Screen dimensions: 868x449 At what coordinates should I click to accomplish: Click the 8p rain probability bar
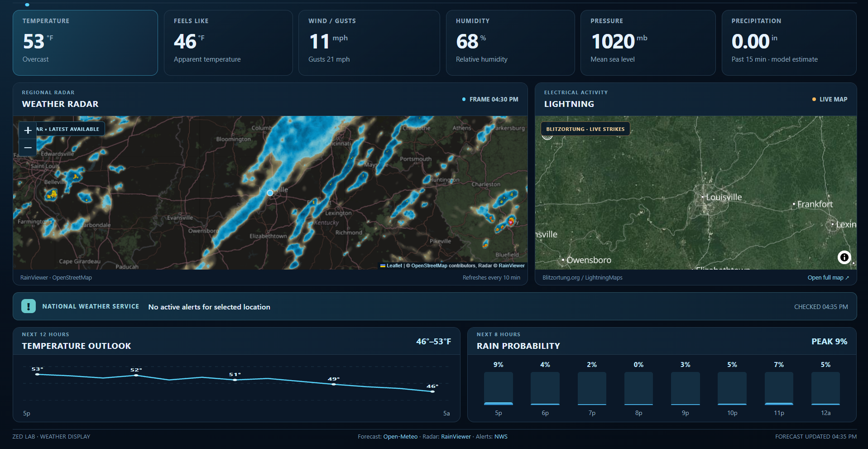pyautogui.click(x=638, y=388)
